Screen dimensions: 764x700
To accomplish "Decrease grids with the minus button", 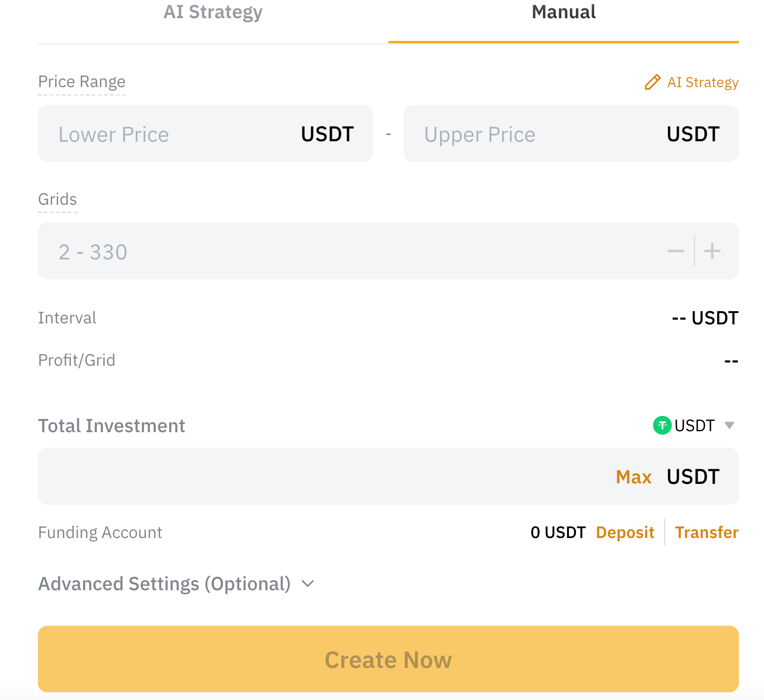I will (676, 251).
